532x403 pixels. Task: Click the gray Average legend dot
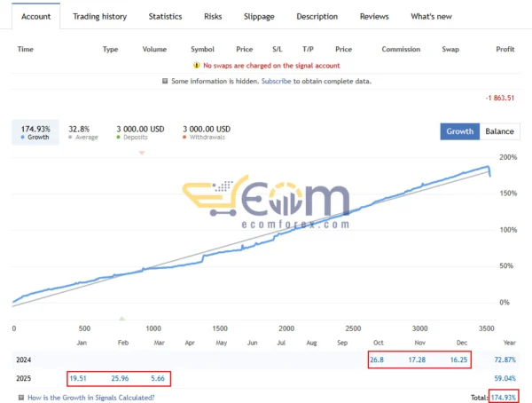pos(71,138)
